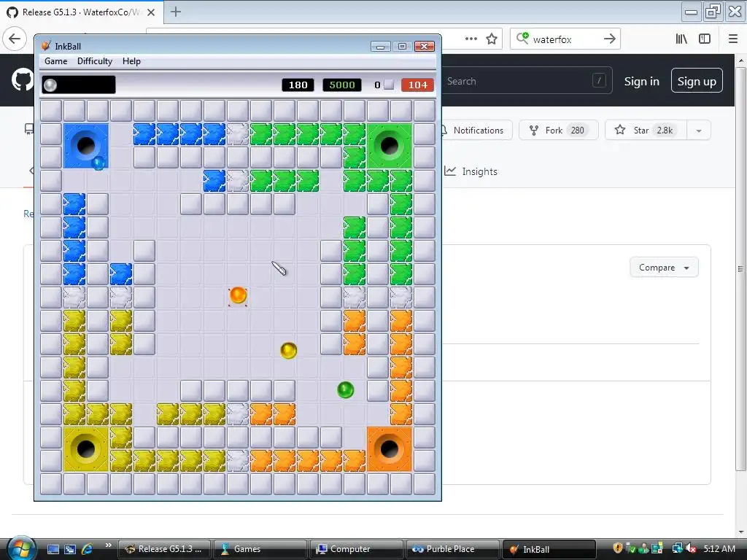Screen dimensions: 747x560
Task: Switch to the Computer taskbar button
Action: click(356, 549)
